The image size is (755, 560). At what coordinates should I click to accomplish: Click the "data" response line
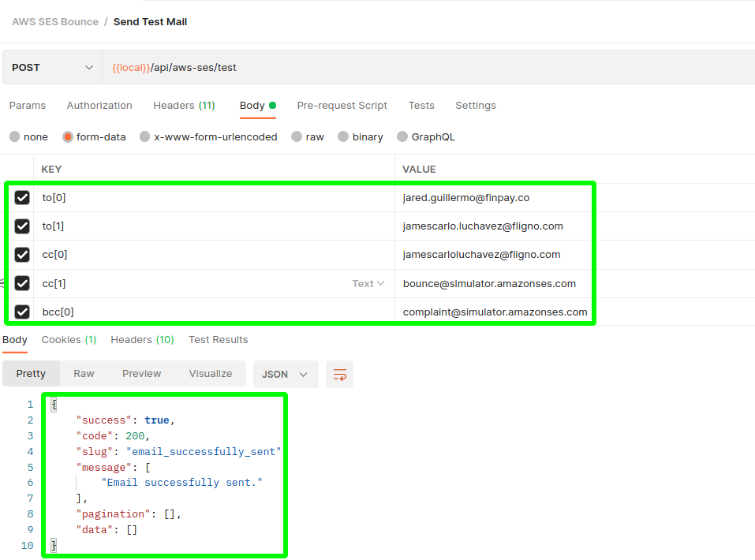[107, 530]
